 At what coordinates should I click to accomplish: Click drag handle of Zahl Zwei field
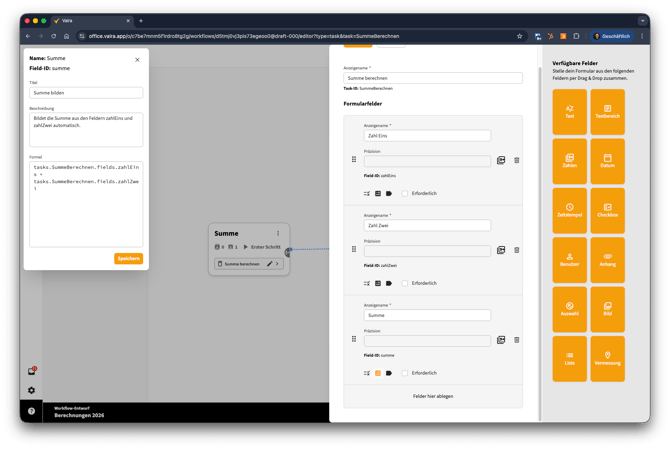[354, 249]
